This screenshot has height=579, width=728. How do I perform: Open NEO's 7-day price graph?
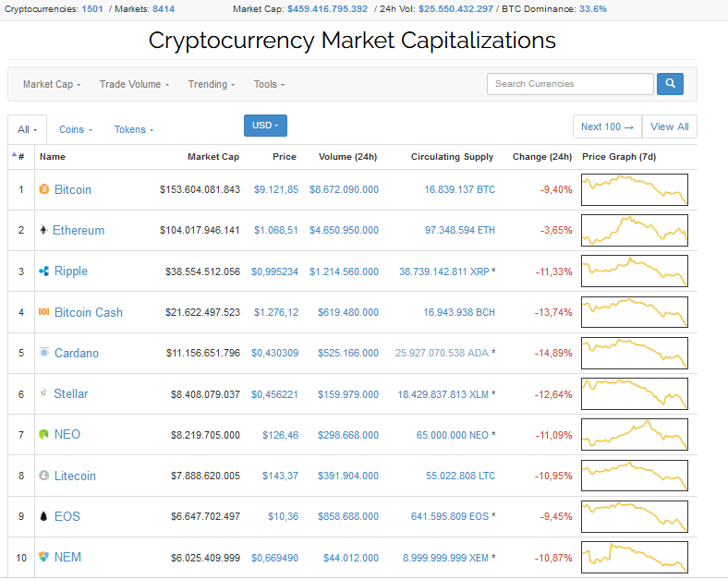(x=634, y=435)
